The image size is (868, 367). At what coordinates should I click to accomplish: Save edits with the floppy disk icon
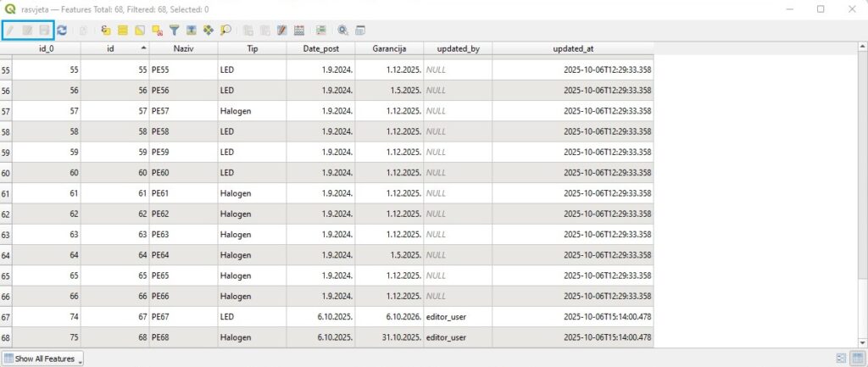click(x=44, y=31)
